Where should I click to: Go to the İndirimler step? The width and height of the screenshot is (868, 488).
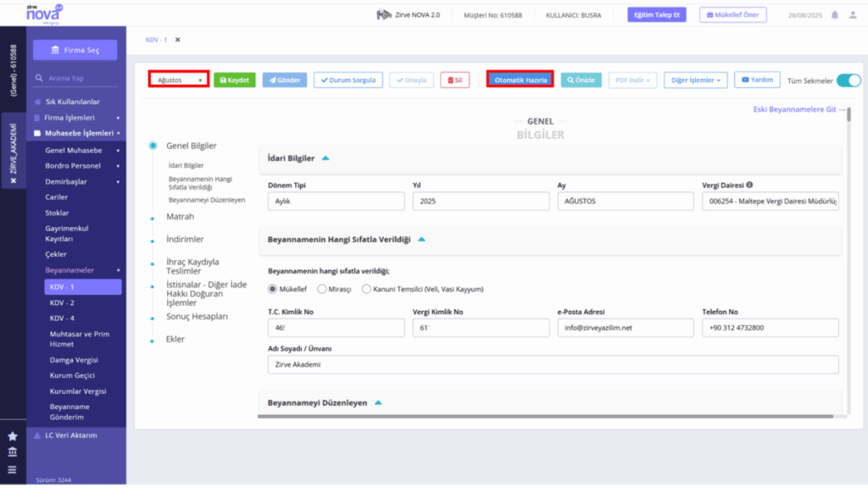coord(185,239)
